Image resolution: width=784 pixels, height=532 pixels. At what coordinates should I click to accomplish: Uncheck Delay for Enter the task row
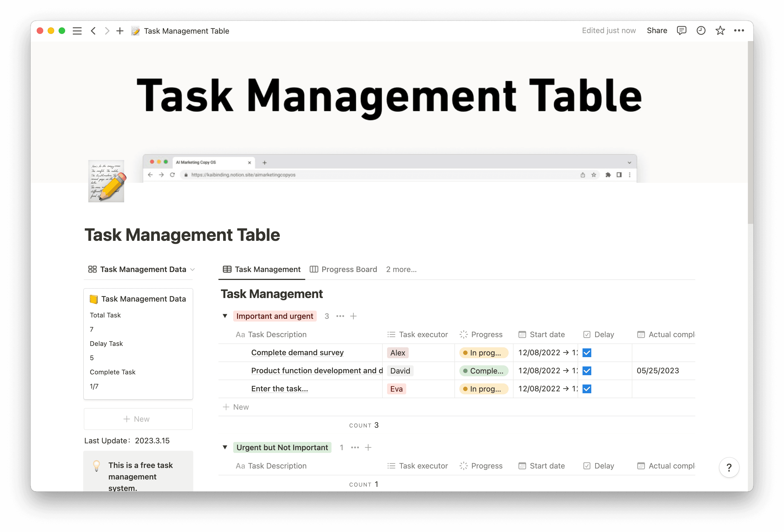587,389
